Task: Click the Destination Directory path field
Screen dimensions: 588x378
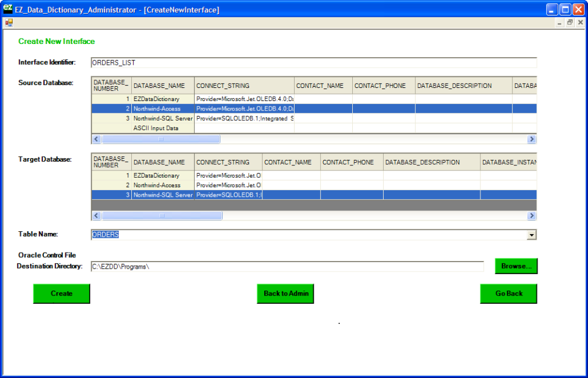Action: (x=287, y=266)
